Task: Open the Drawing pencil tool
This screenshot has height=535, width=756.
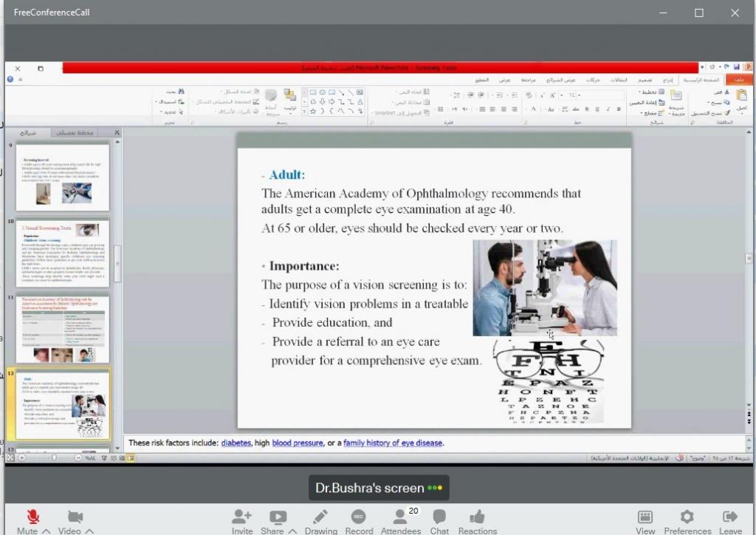Action: [320, 517]
